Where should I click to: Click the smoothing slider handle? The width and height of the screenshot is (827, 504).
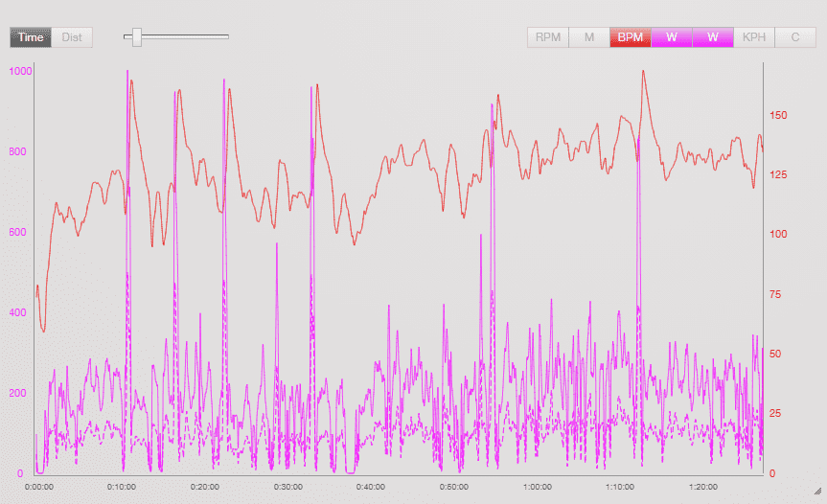(137, 37)
